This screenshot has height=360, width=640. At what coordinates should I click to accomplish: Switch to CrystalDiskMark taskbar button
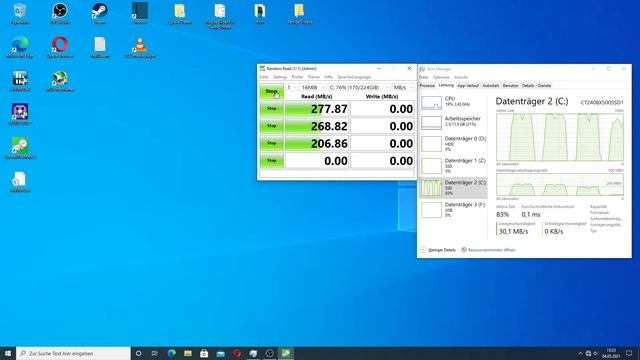click(x=286, y=353)
